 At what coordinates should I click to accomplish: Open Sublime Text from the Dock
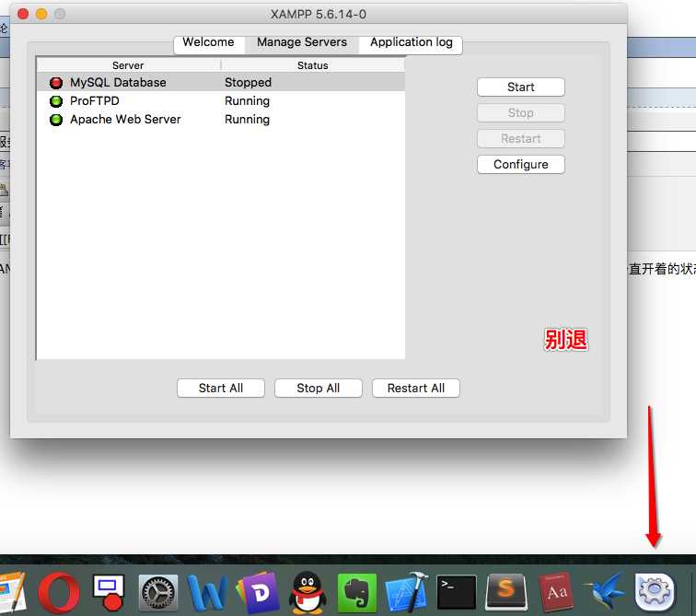click(506, 593)
